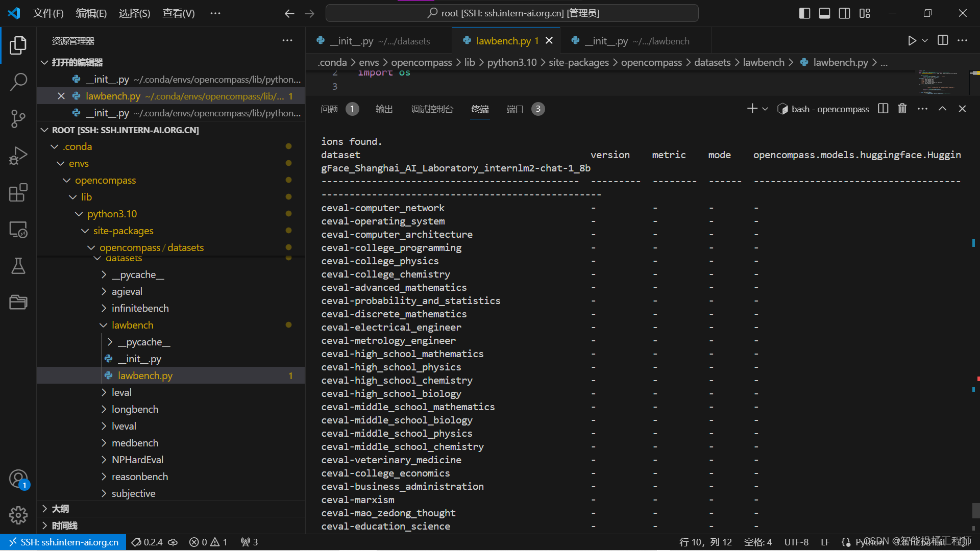Screen dimensions: 980x551
Task: Open new terminal profile dropdown arrow
Action: 765,109
